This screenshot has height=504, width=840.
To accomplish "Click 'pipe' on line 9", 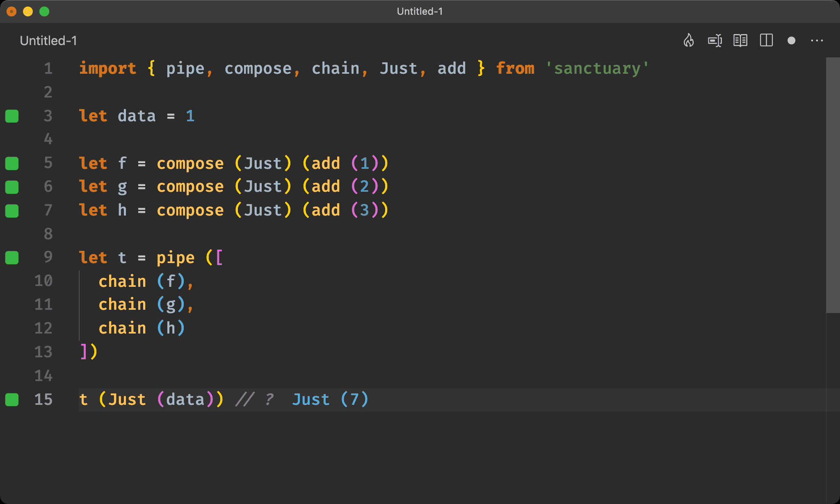I will pos(176,258).
